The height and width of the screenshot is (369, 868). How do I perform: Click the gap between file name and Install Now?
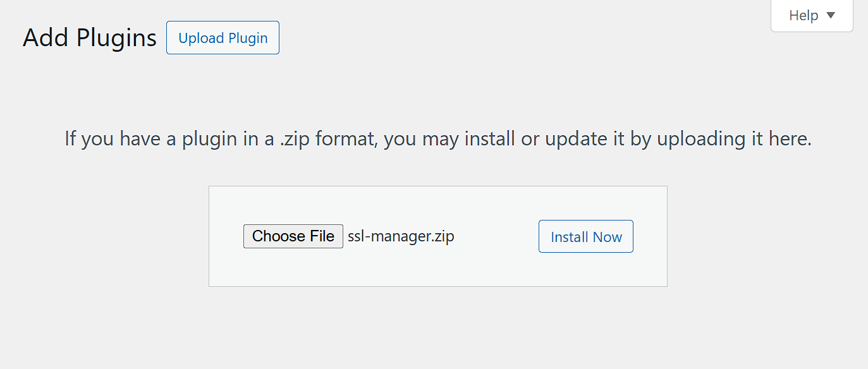click(x=496, y=236)
